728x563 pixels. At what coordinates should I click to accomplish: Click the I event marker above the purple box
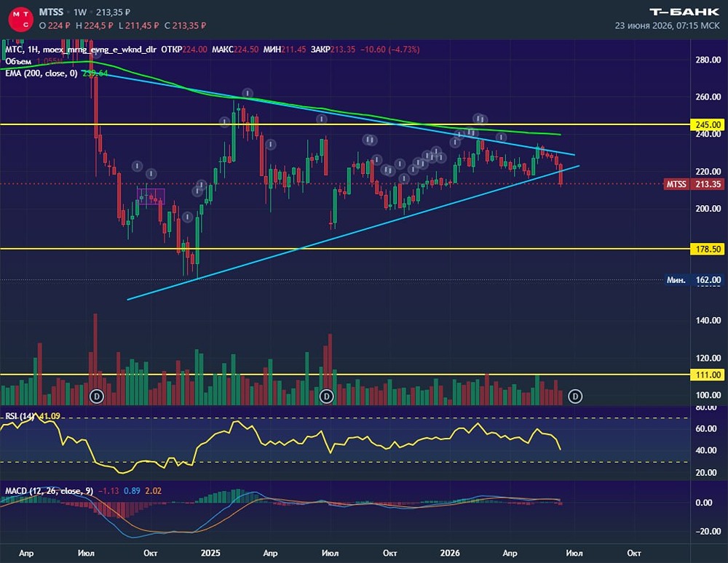pyautogui.click(x=151, y=174)
